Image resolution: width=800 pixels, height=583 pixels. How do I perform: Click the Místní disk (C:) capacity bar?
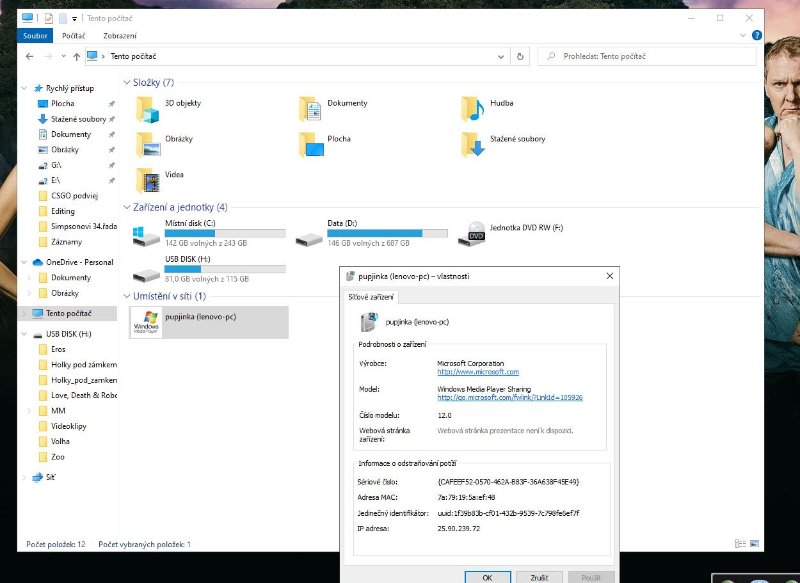pos(225,234)
